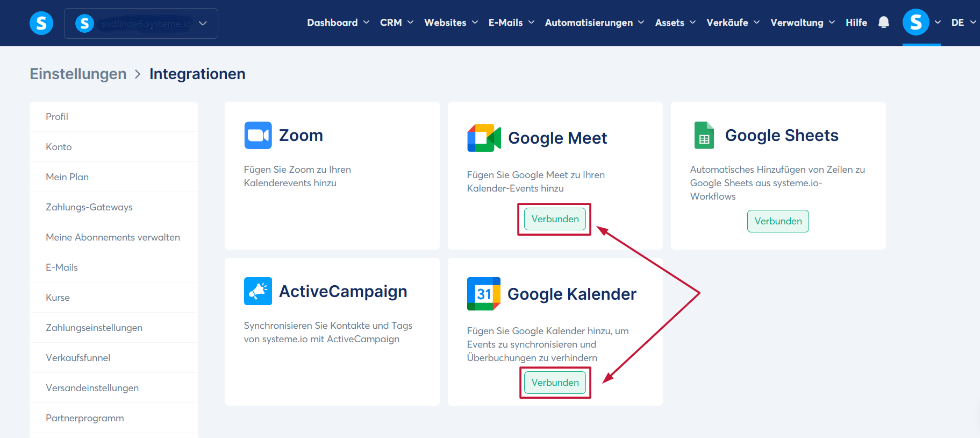Click the Google Sheets card title

782,135
